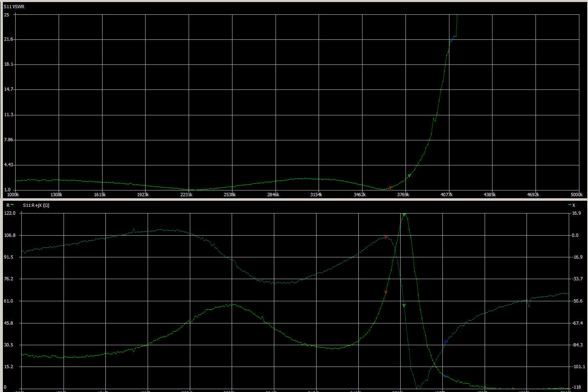Click the blue marker on the teal X trace
Viewport: 588px width, 392px height.
[x=446, y=342]
